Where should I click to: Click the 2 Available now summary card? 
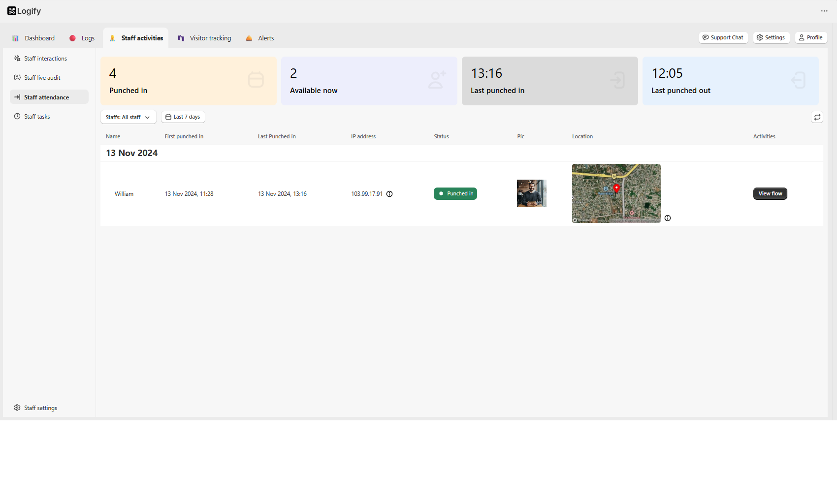point(369,81)
